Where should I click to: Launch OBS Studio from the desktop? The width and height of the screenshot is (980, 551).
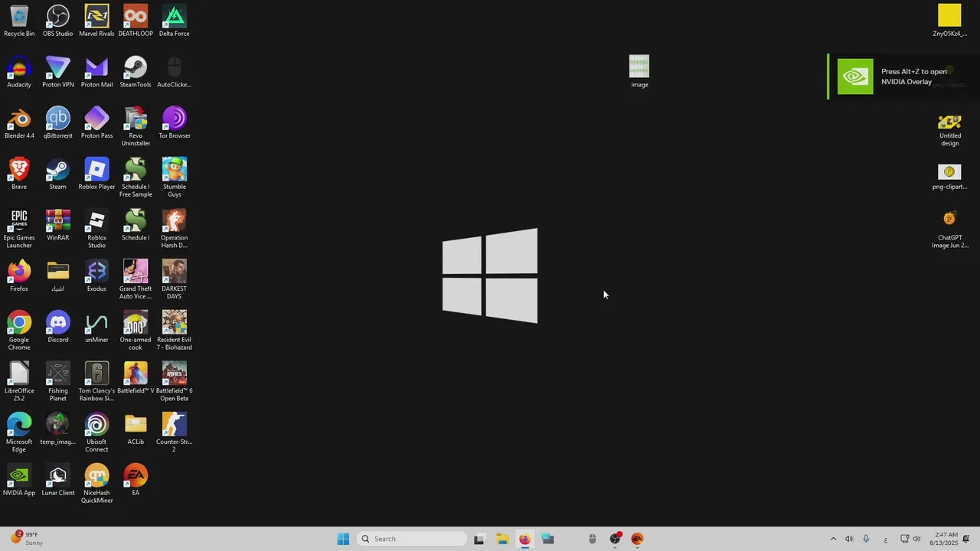coord(58,21)
